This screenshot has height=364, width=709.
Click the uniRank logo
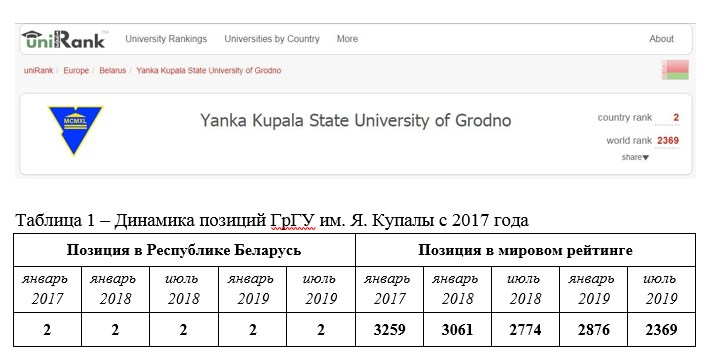(63, 39)
